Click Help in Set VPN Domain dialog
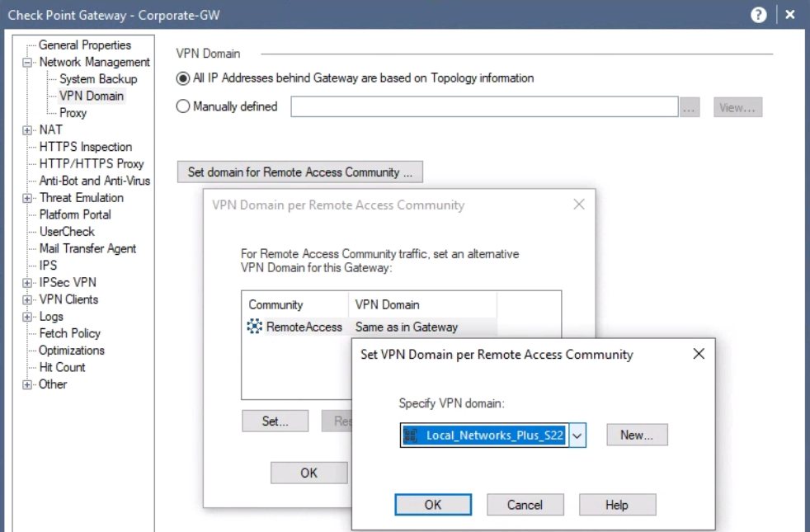This screenshot has width=810, height=532. 617,505
